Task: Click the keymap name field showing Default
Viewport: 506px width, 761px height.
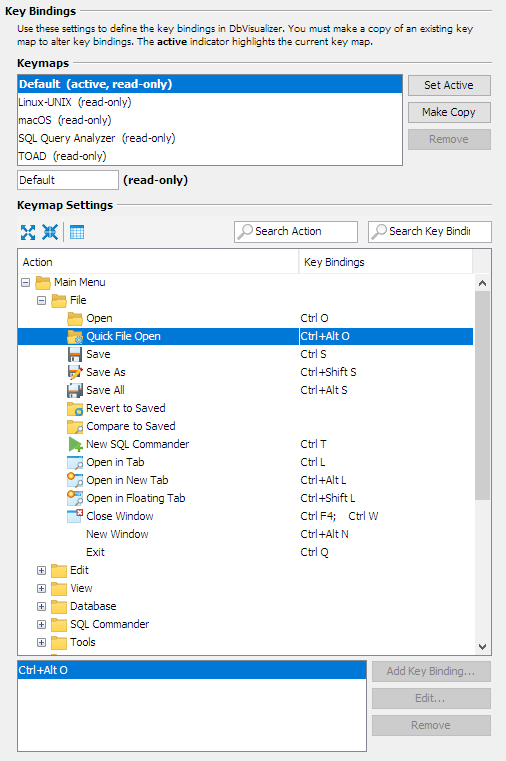Action: (68, 180)
